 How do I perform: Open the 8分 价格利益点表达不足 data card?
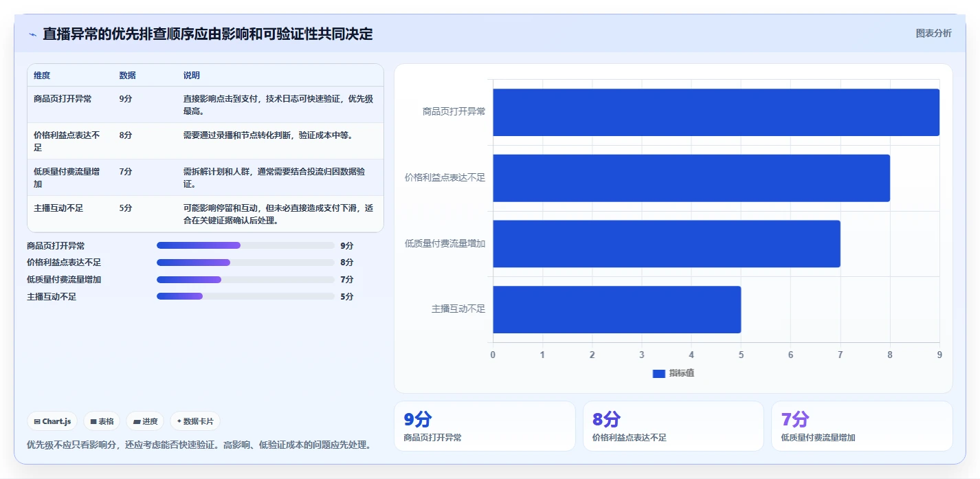pyautogui.click(x=673, y=426)
